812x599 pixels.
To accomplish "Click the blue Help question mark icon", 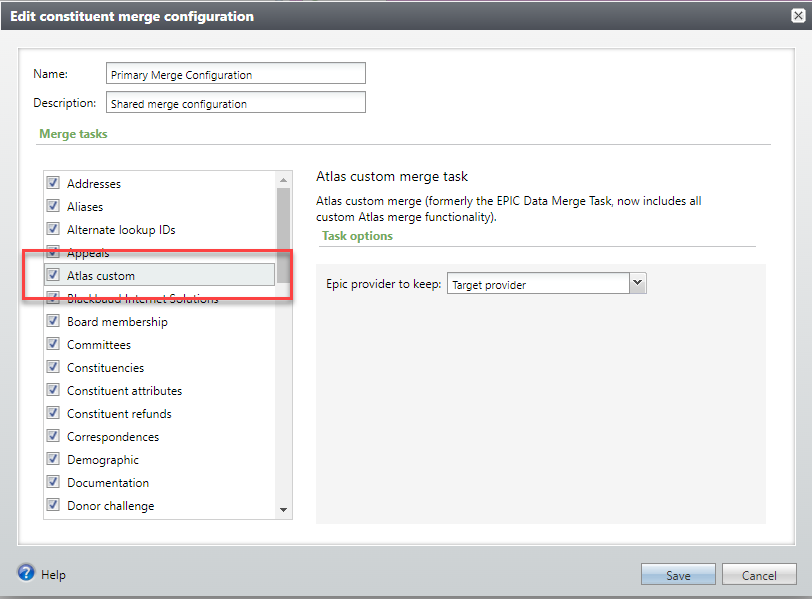I will click(x=26, y=573).
